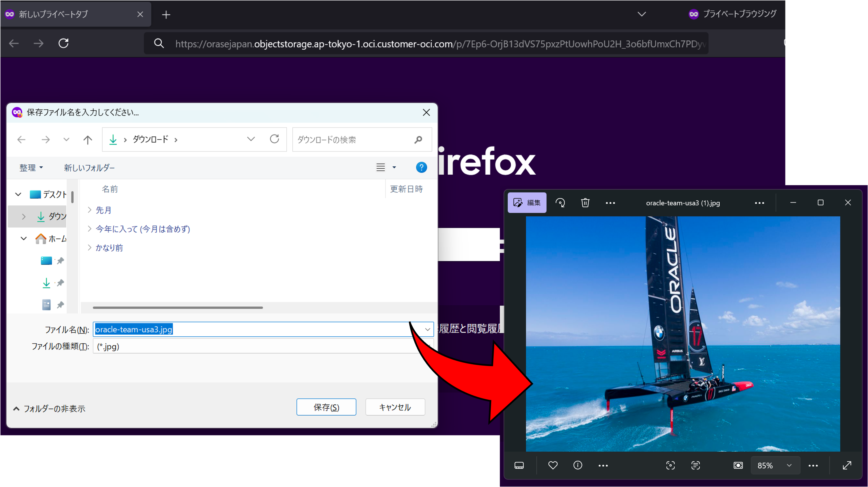Reload page in Firefox toolbar
The image size is (868, 487).
(64, 43)
